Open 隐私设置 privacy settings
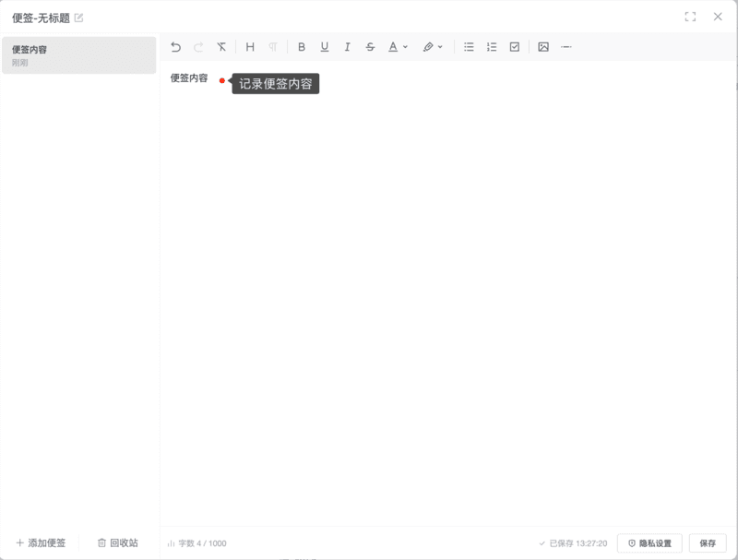Image resolution: width=738 pixels, height=560 pixels. (x=649, y=543)
